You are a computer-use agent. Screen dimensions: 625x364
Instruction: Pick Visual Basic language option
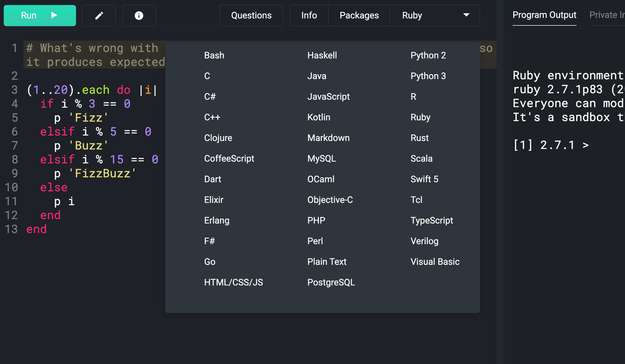[435, 262]
